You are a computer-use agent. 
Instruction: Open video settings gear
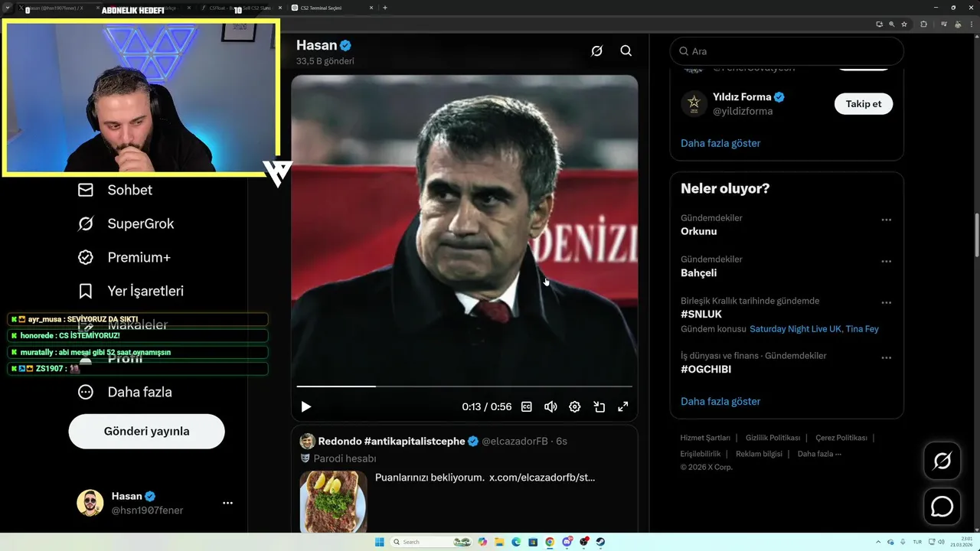pos(575,407)
